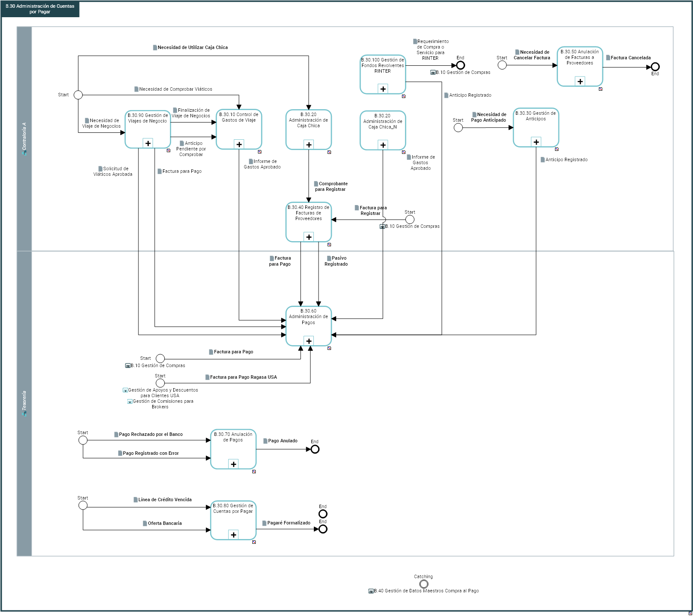Select the Start event for Factura para Pago Ragasa USA

pos(160,383)
